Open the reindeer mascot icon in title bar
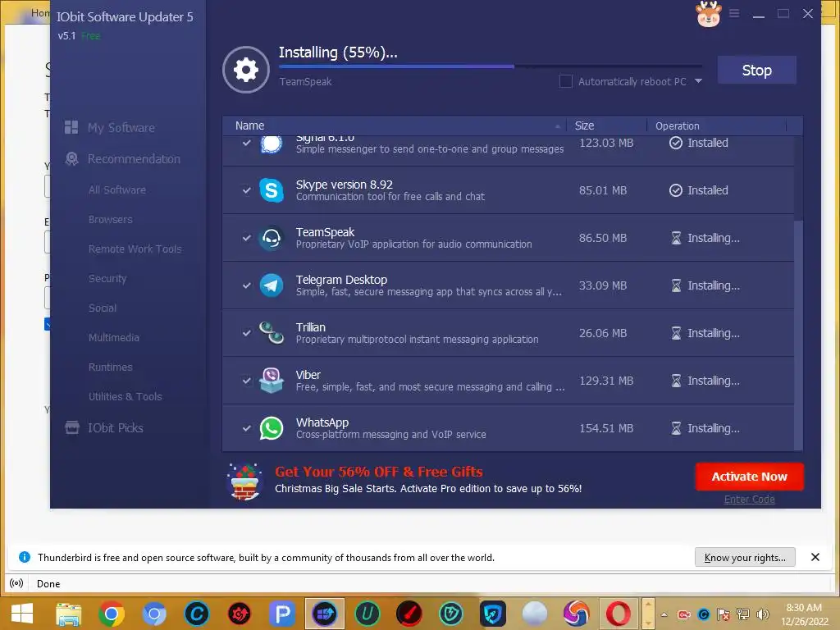840x630 pixels. 708,13
